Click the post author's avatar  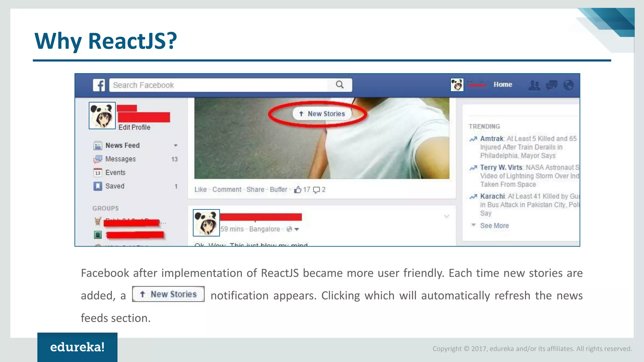coord(206,222)
